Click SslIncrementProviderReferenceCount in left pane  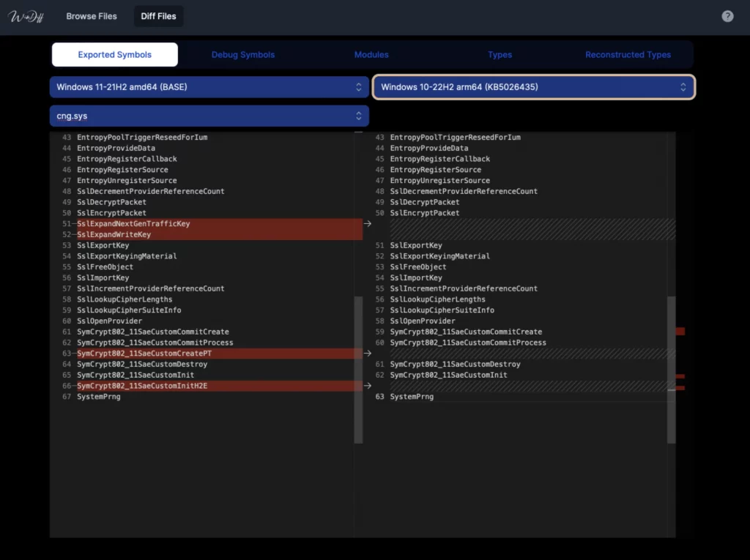coord(151,288)
